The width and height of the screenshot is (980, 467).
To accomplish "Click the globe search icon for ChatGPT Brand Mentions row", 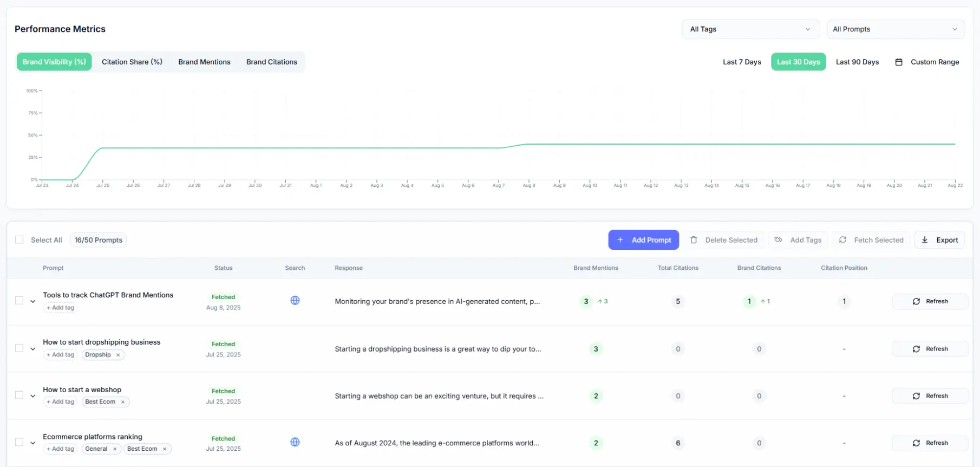I will coord(295,301).
